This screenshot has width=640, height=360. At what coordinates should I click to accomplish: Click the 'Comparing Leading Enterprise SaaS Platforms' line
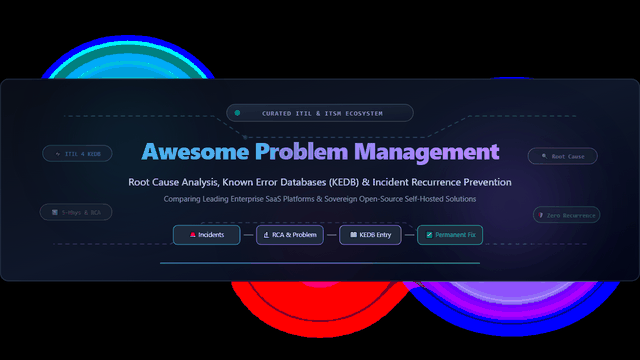click(x=320, y=199)
